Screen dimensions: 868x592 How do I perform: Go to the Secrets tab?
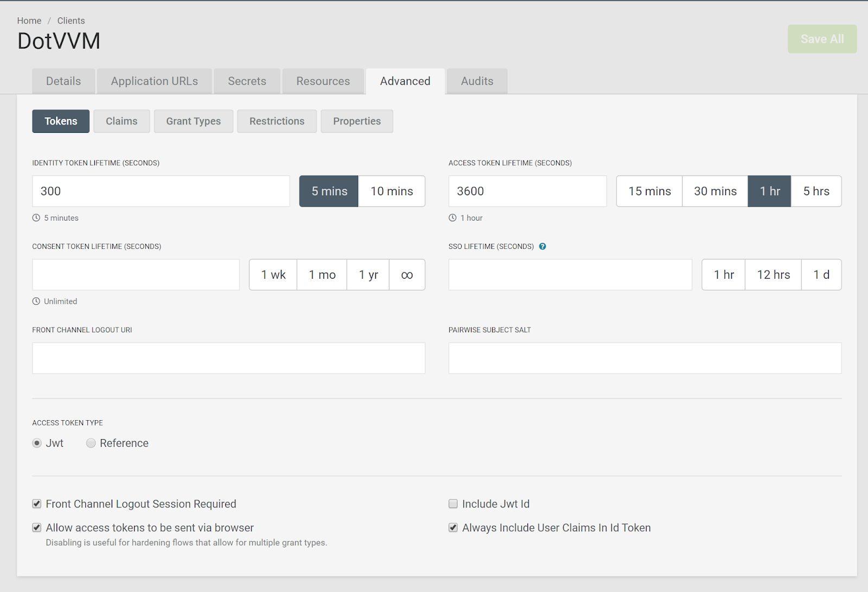(247, 81)
